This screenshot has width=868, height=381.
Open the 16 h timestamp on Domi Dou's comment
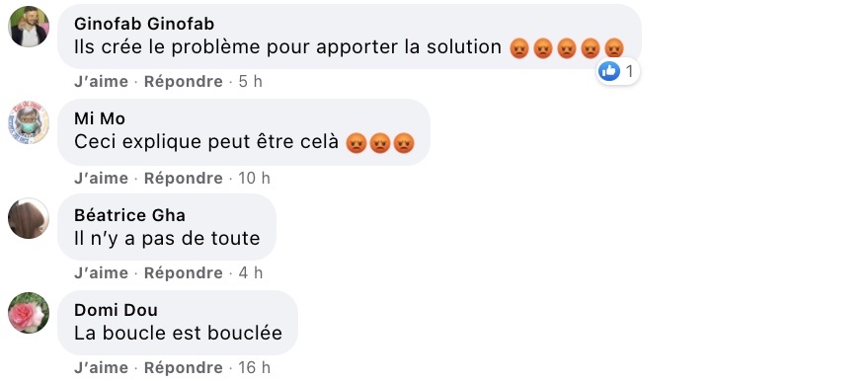(x=254, y=367)
